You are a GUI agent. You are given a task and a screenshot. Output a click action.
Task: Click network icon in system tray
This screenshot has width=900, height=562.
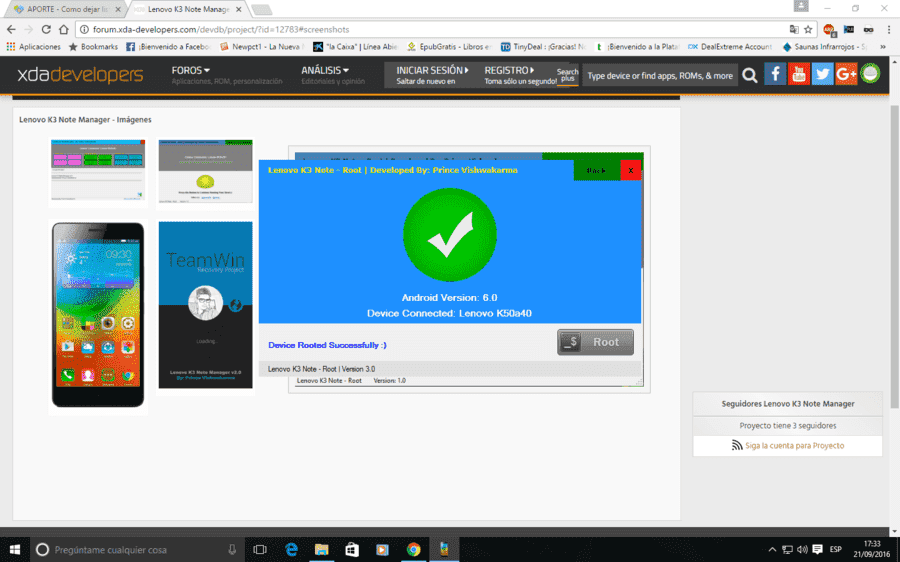pos(788,549)
